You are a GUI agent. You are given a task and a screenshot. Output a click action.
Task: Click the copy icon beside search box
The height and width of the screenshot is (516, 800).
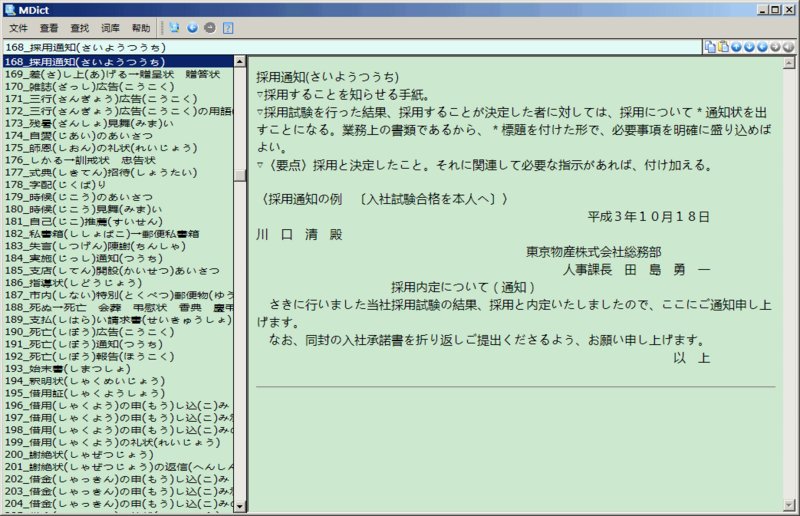click(709, 46)
